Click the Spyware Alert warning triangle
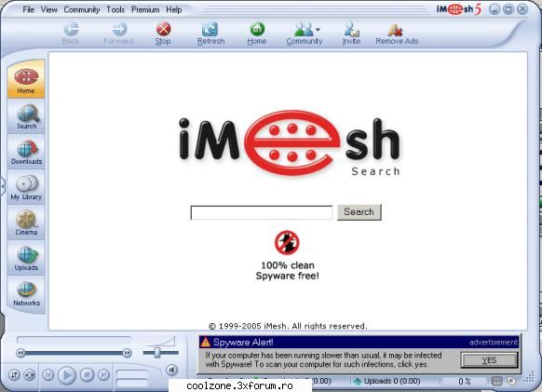The image size is (542, 392). tap(205, 343)
